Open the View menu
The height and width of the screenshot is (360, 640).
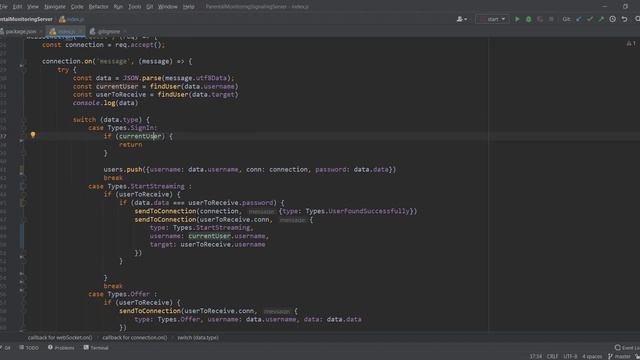click(33, 7)
